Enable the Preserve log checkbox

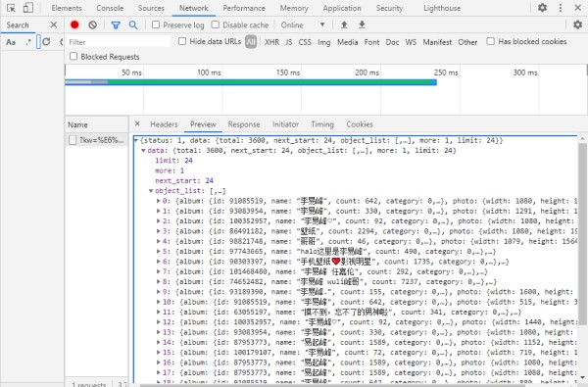coord(156,24)
